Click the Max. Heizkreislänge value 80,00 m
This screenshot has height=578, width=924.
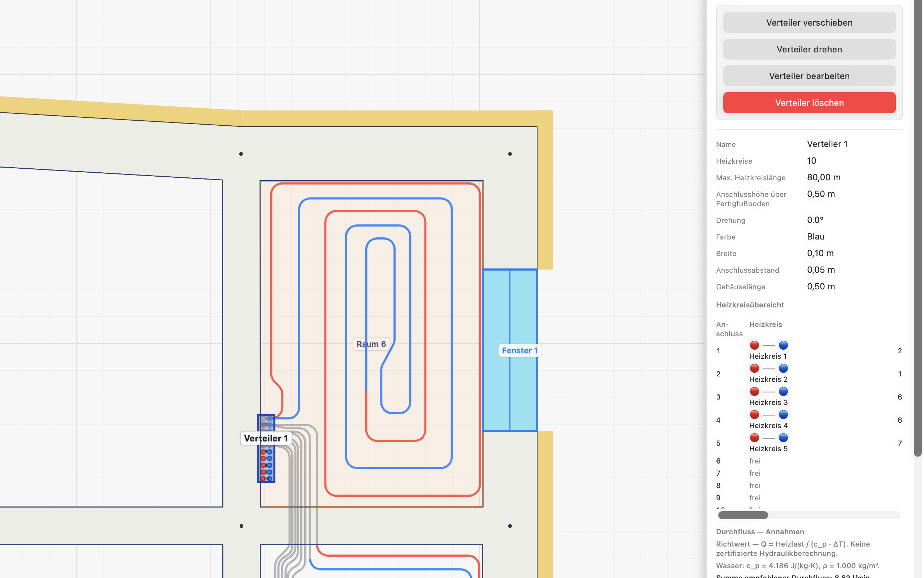[824, 177]
